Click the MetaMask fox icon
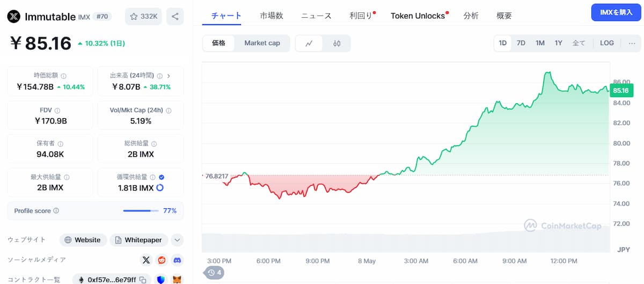The height and width of the screenshot is (284, 644). tap(177, 280)
